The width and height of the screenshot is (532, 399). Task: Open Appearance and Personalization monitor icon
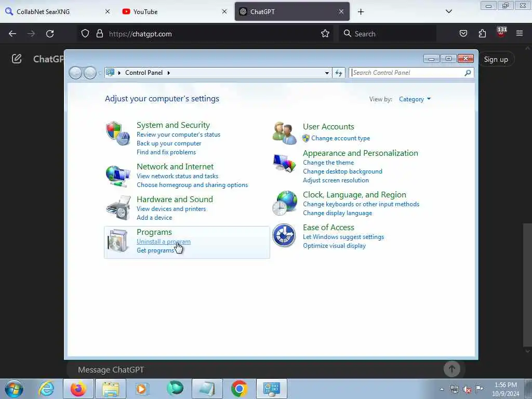[284, 163]
